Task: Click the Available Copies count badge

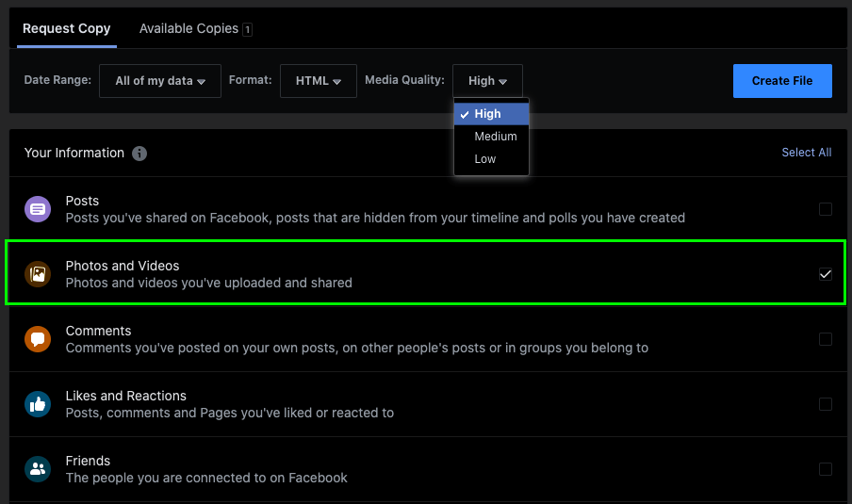Action: click(247, 29)
